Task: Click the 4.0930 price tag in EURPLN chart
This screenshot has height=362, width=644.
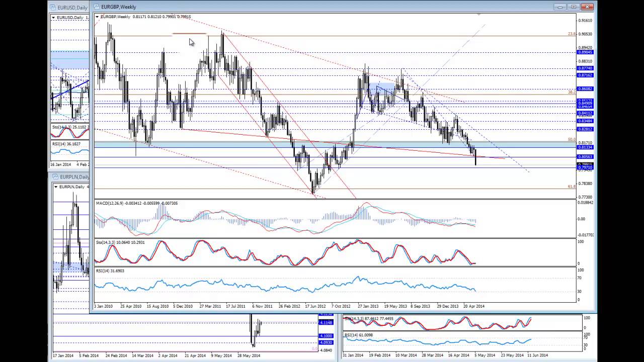Action: (x=326, y=343)
